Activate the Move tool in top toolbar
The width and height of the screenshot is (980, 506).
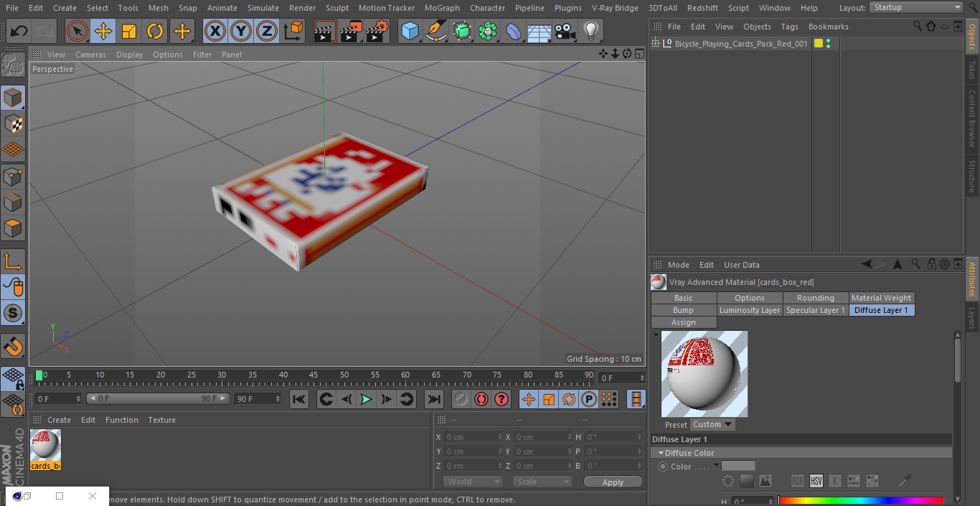tap(103, 32)
